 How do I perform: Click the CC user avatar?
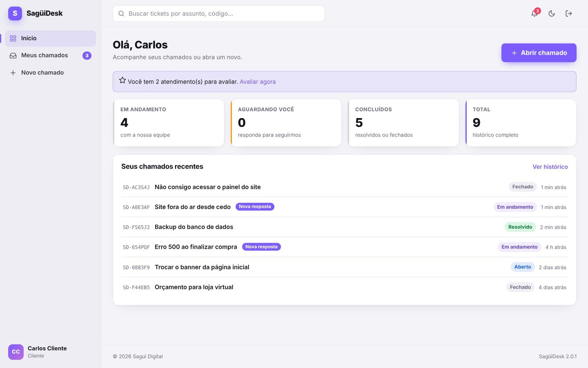(16, 352)
